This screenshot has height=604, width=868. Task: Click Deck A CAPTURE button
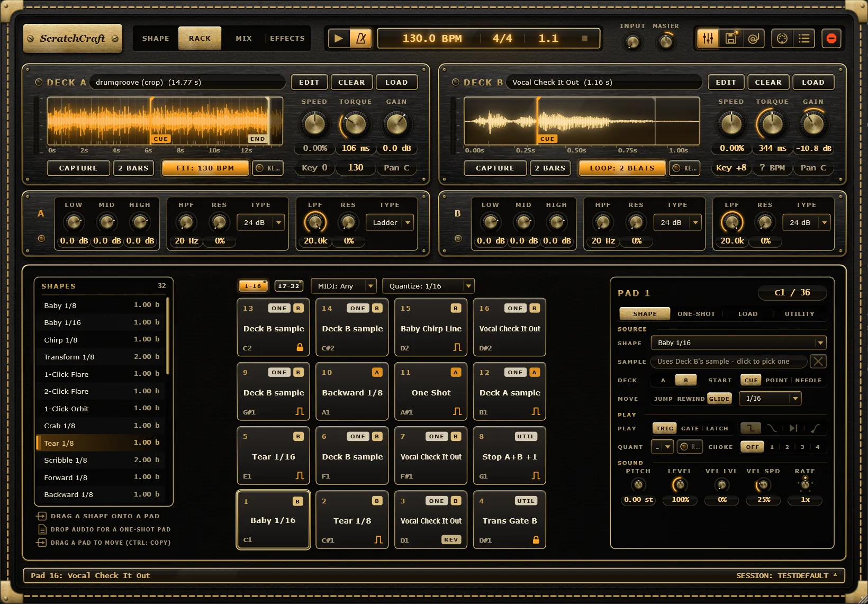[78, 168]
